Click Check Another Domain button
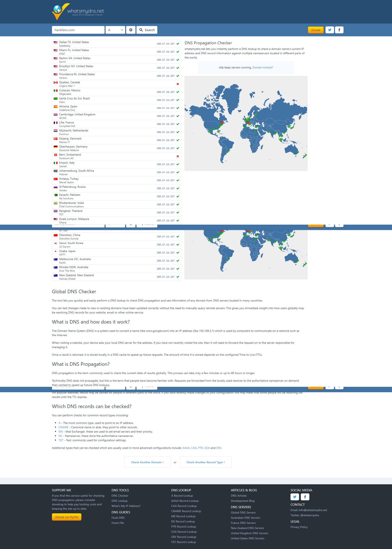 [147, 462]
